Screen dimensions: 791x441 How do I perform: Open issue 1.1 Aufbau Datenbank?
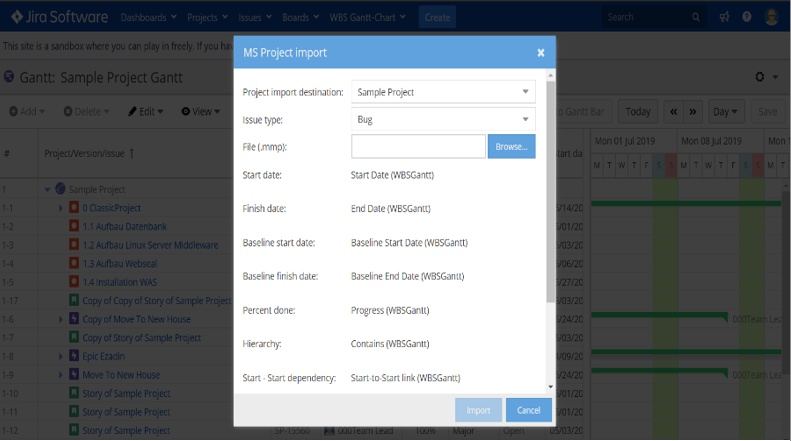125,227
